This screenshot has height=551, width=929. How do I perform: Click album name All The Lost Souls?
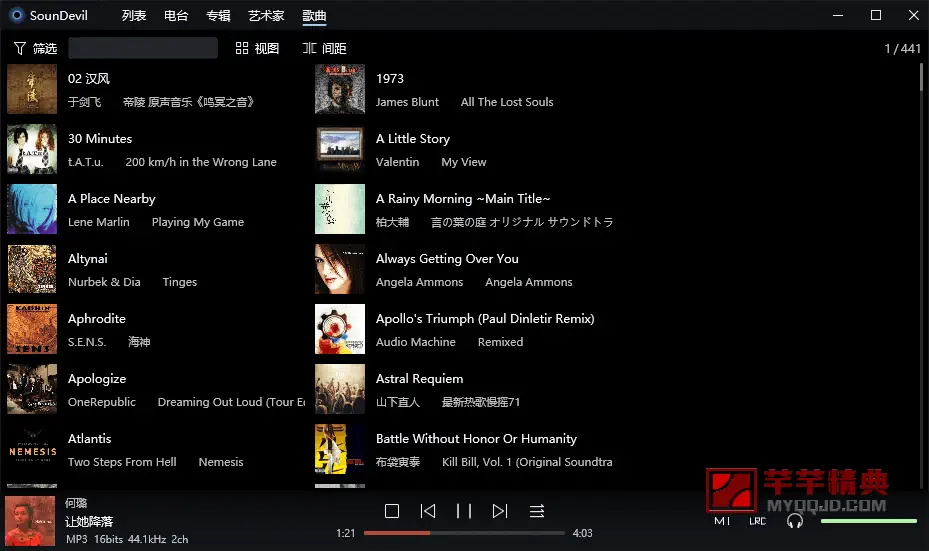pos(507,102)
